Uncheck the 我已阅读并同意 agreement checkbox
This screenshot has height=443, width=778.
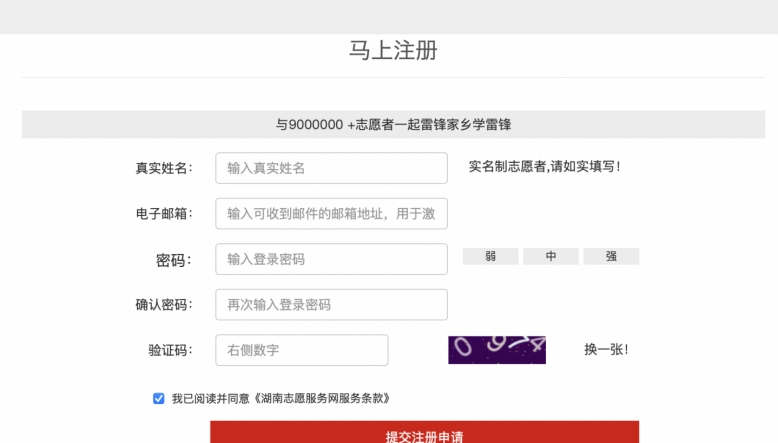click(x=159, y=398)
